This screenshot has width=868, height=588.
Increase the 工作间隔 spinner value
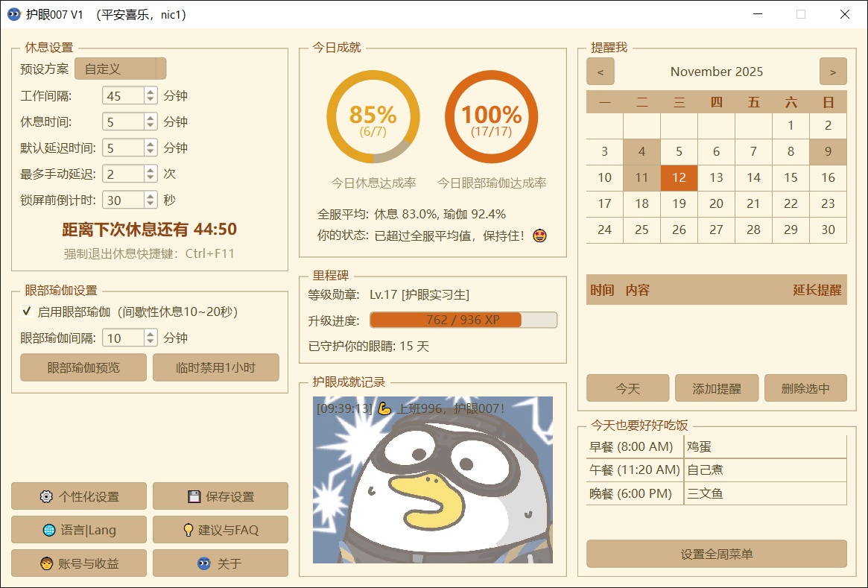(x=151, y=92)
